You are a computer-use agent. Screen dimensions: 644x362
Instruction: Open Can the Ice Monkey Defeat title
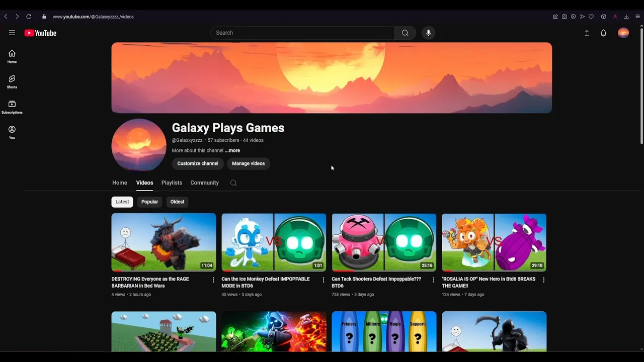266,283
